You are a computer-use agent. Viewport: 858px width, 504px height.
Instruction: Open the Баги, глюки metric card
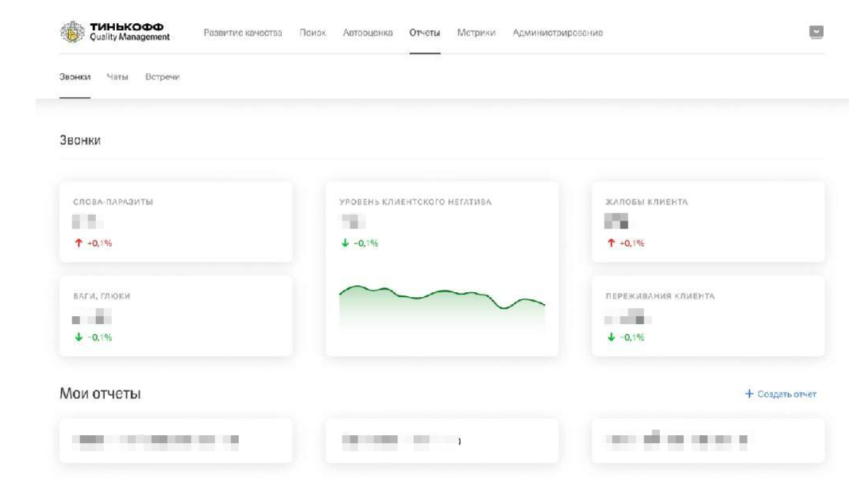[x=176, y=316]
